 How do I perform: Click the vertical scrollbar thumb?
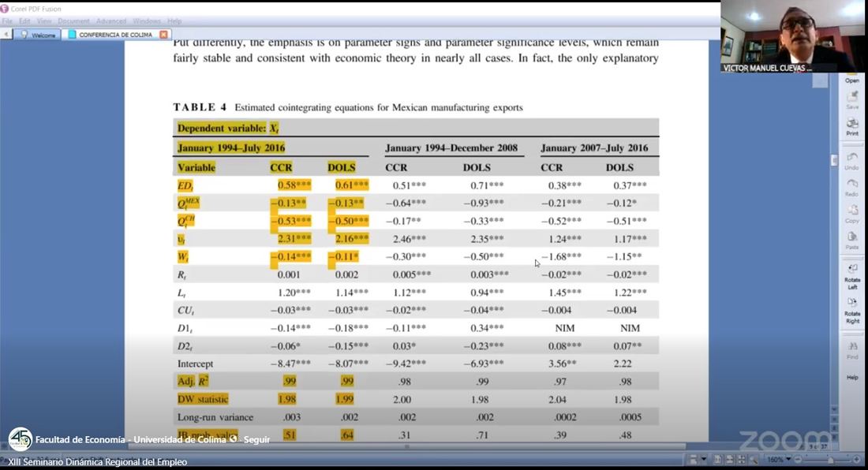tap(835, 160)
